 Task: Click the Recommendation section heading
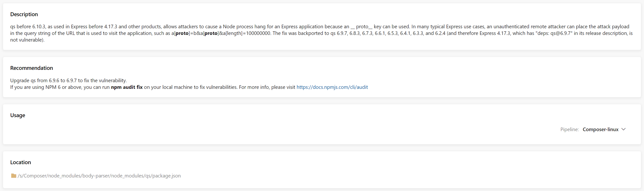tap(32, 68)
